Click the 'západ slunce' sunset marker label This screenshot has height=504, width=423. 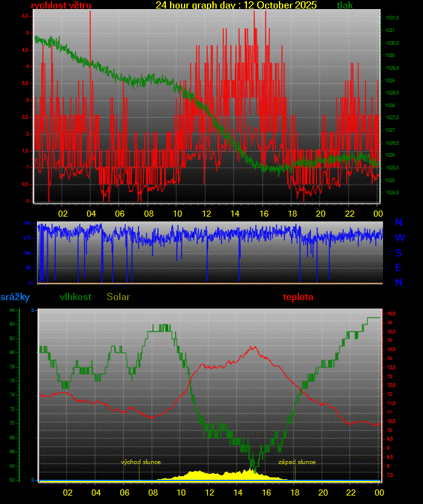coord(297,462)
